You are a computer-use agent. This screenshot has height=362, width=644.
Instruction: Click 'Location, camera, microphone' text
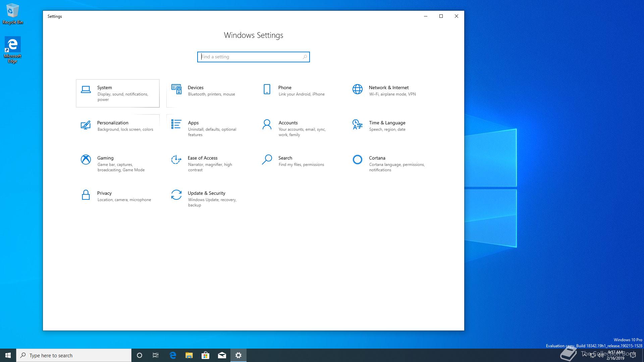(124, 200)
